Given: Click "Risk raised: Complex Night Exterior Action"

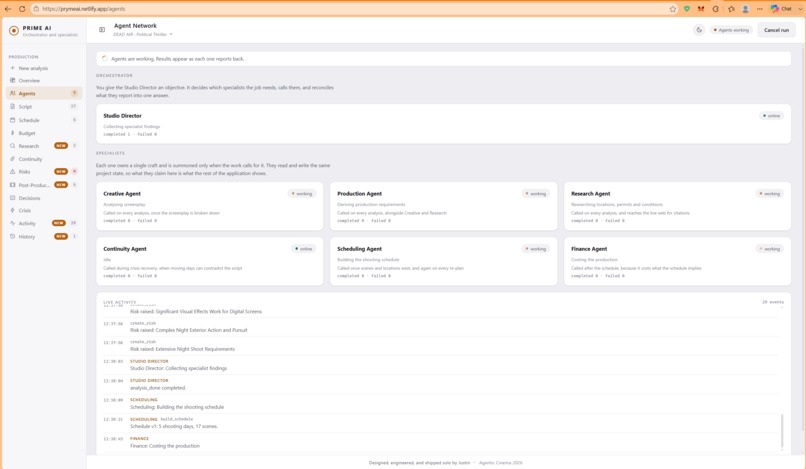Looking at the screenshot, I should tap(189, 330).
